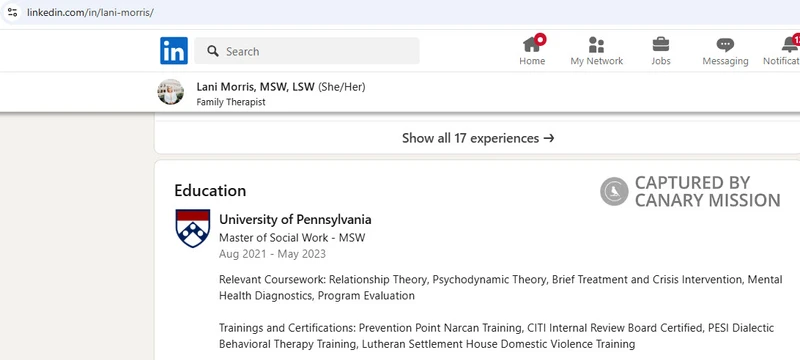The width and height of the screenshot is (800, 360).
Task: Click the University of Pennsylvania shield logo
Action: (192, 228)
